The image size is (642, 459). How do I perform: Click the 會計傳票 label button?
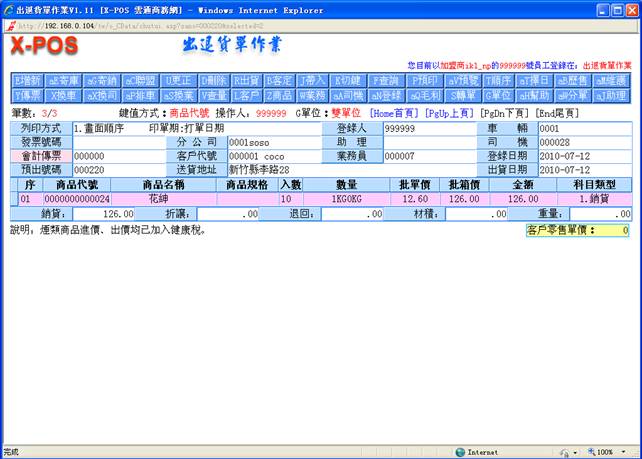(x=40, y=156)
